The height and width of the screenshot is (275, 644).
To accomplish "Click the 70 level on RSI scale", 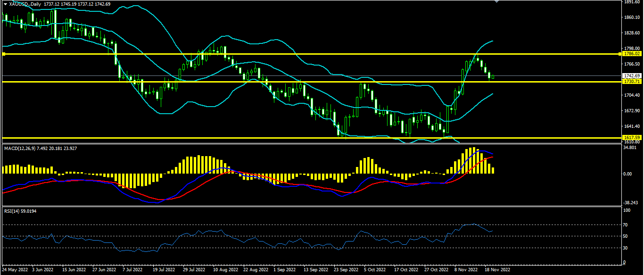I will click(x=626, y=225).
